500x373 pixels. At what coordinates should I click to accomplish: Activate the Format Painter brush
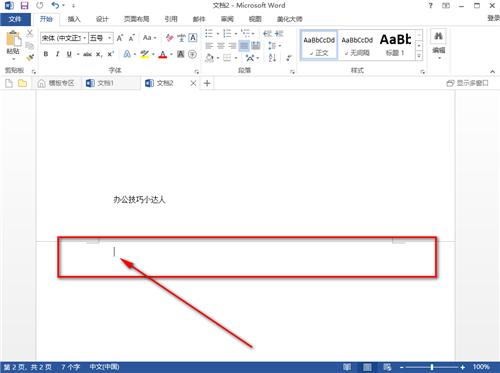coord(30,57)
